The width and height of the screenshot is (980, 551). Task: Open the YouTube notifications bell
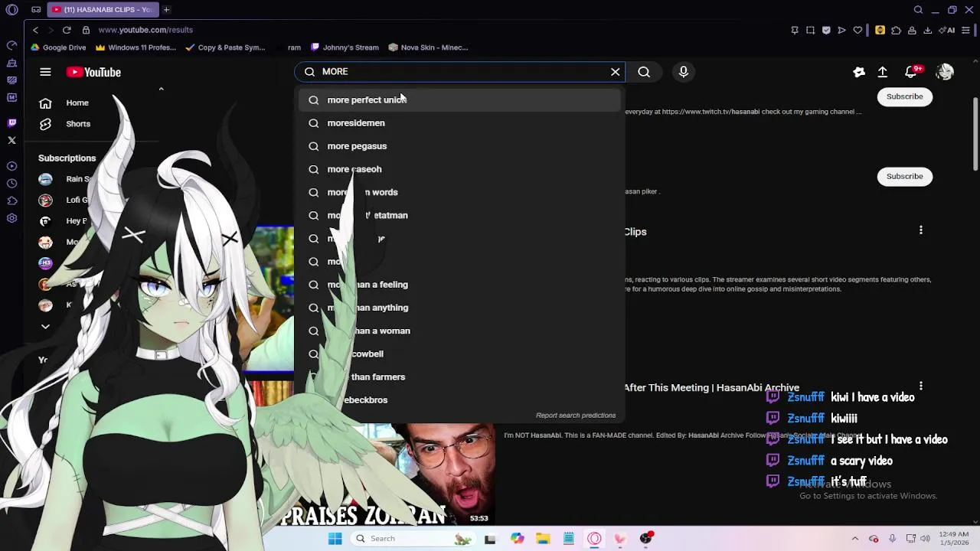point(911,72)
